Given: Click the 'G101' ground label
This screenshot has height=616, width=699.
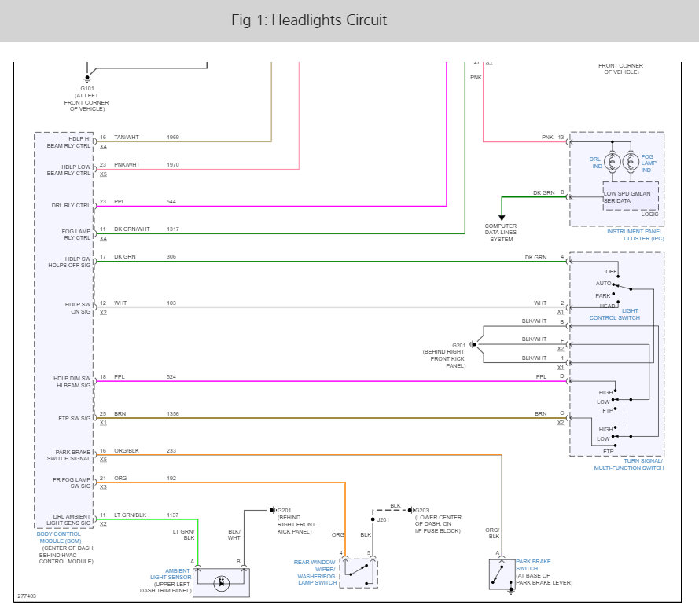Looking at the screenshot, I should 87,89.
